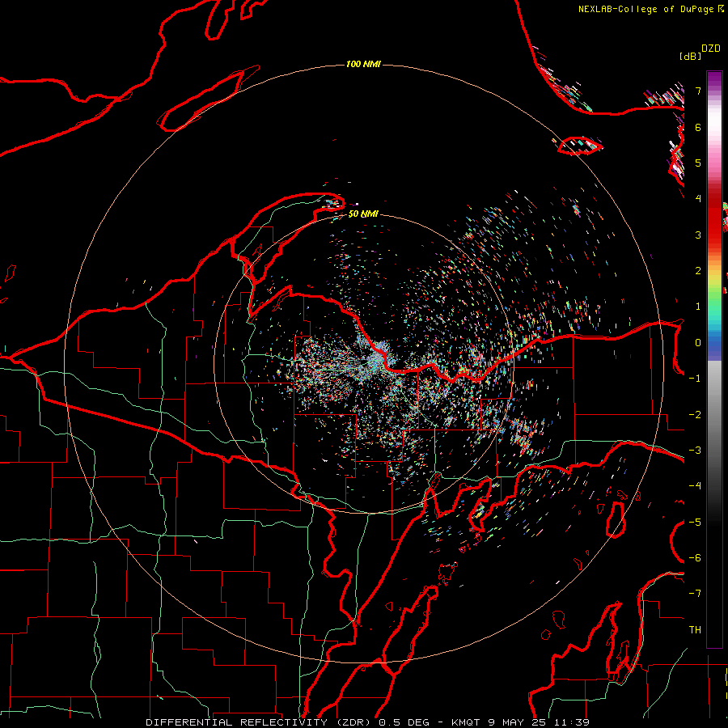The width and height of the screenshot is (728, 728).
Task: Click the 0 value on color scale
Action: (x=698, y=343)
